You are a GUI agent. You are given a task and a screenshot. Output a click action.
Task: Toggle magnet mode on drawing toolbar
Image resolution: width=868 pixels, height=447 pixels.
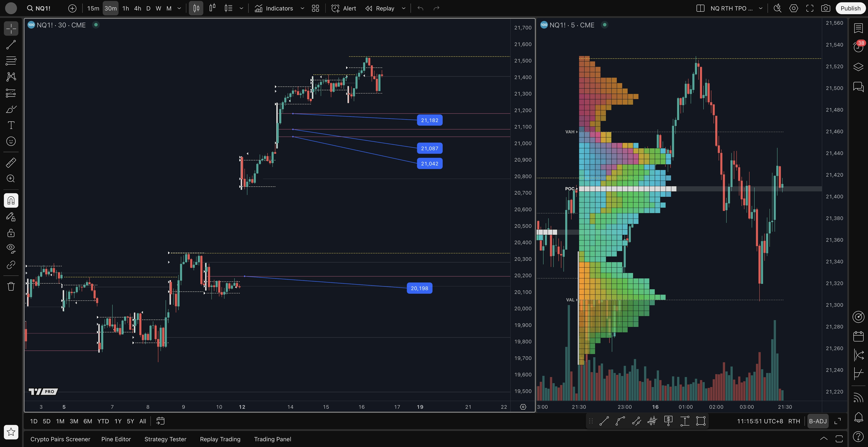[11, 201]
